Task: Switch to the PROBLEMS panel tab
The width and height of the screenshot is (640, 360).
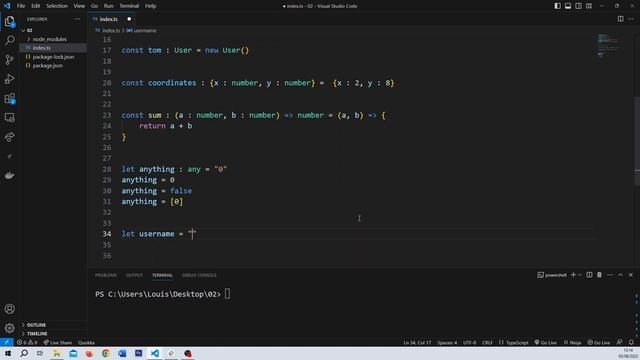Action: 106,275
